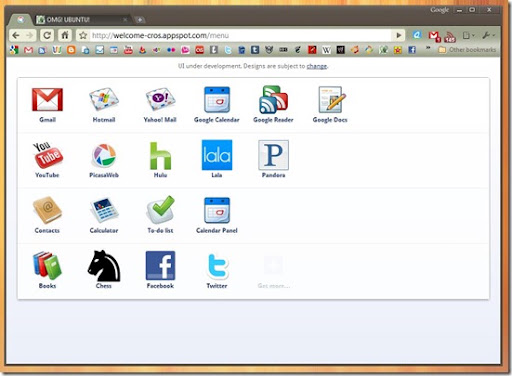Image resolution: width=512 pixels, height=376 pixels.
Task: Open the Google Docs app
Action: pos(331,99)
